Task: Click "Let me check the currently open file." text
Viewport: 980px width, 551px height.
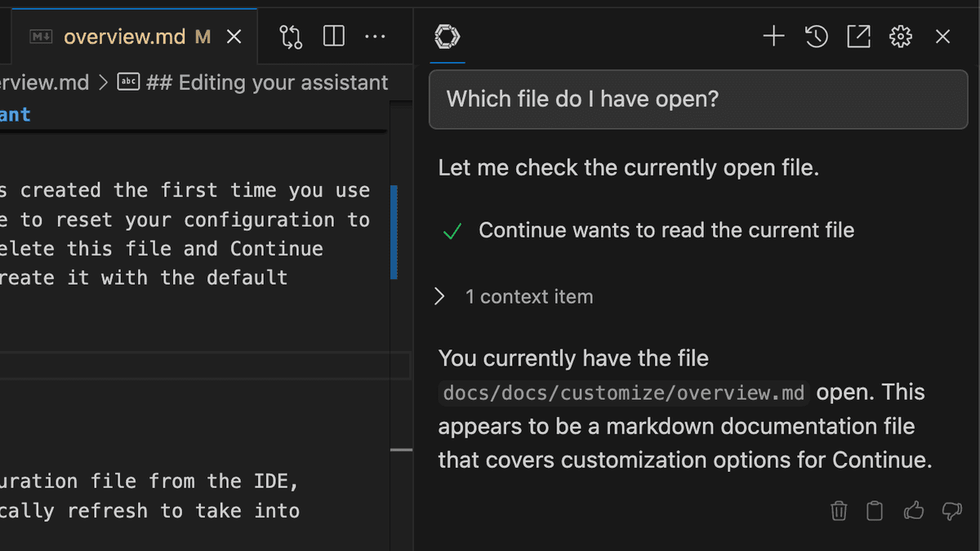Action: click(629, 168)
